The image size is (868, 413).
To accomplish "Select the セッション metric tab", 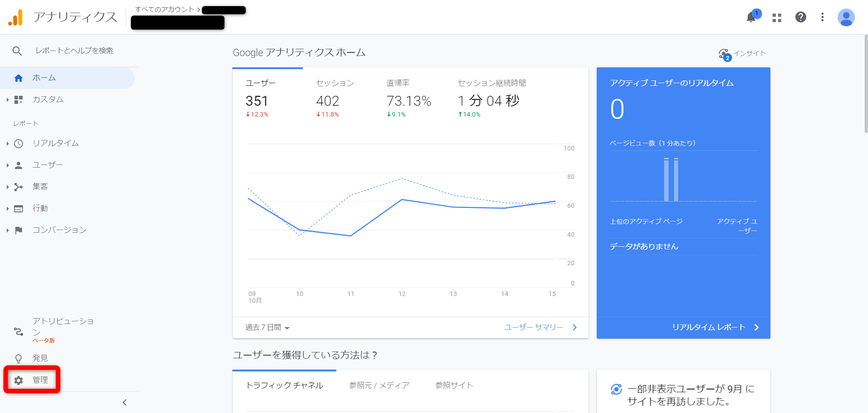I will coord(338,99).
